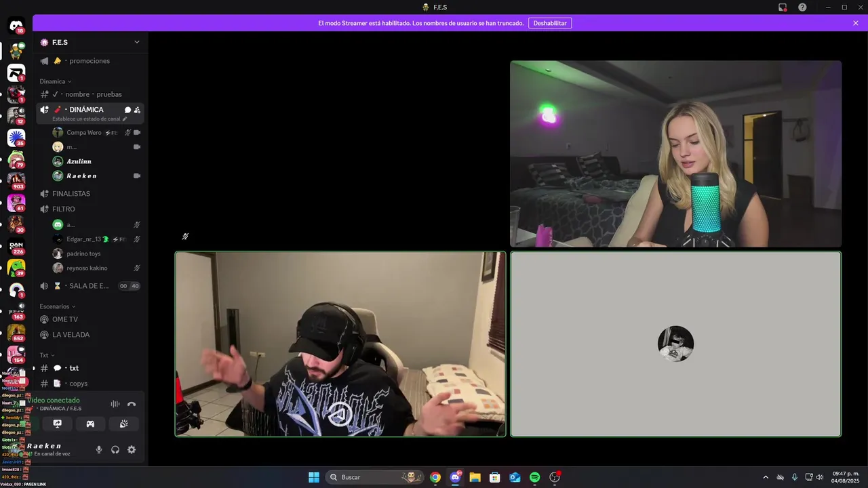
Task: Select padrino toys in FILTRO channel
Action: [x=96, y=253]
